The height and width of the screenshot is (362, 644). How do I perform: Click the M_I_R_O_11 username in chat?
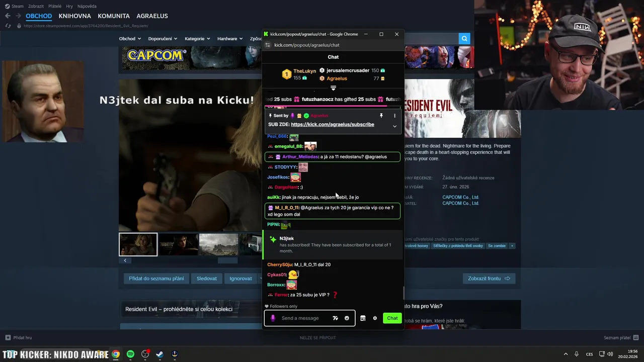[x=287, y=207]
